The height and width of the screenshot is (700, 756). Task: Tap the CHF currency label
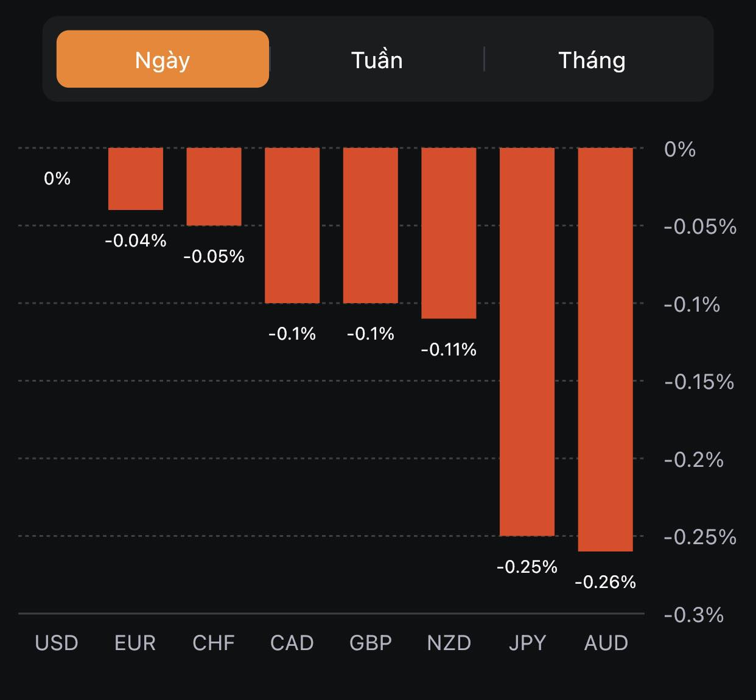(214, 643)
